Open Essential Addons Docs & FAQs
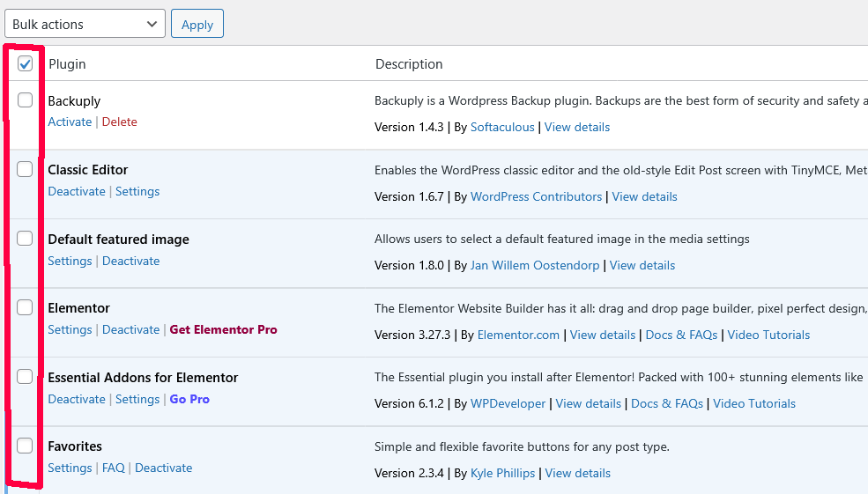Image resolution: width=868 pixels, height=494 pixels. click(667, 404)
